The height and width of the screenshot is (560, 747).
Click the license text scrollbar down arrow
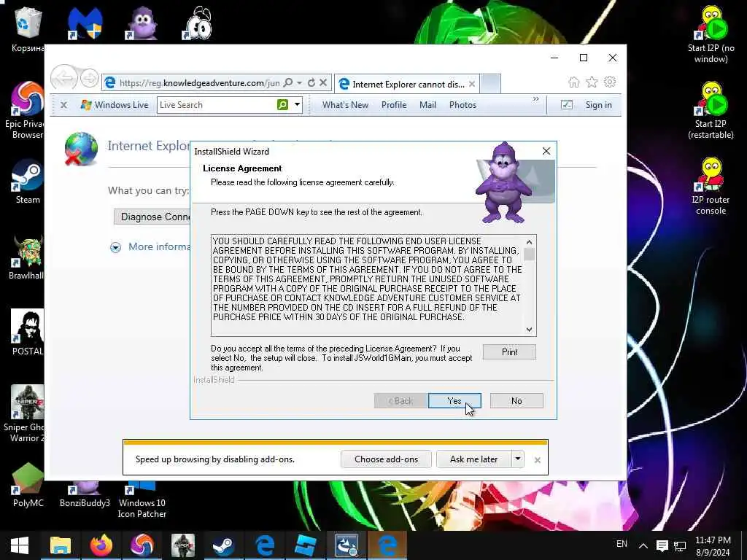pyautogui.click(x=529, y=330)
